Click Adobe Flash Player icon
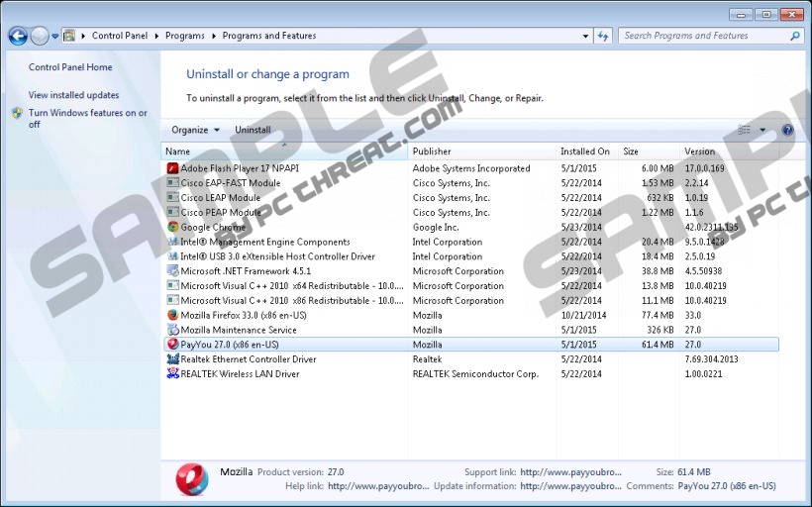812x507 pixels. [x=172, y=168]
